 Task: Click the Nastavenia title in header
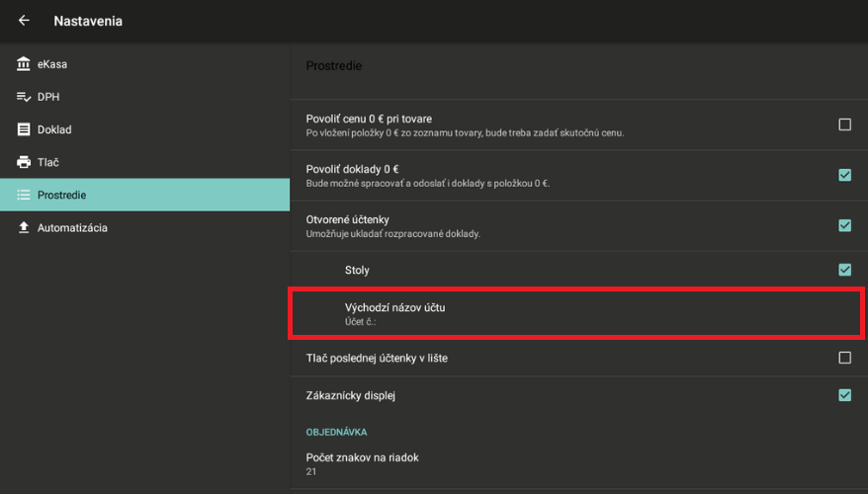[88, 21]
